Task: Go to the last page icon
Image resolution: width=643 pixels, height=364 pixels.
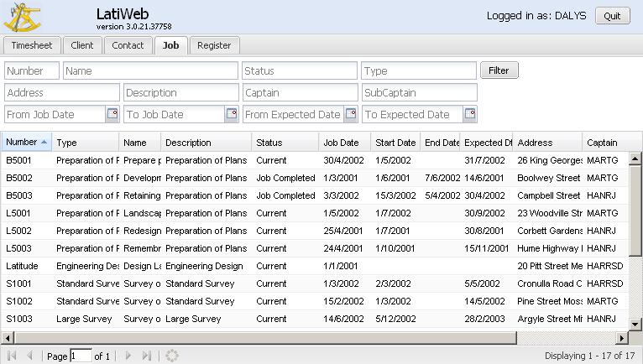Action: coord(147,356)
